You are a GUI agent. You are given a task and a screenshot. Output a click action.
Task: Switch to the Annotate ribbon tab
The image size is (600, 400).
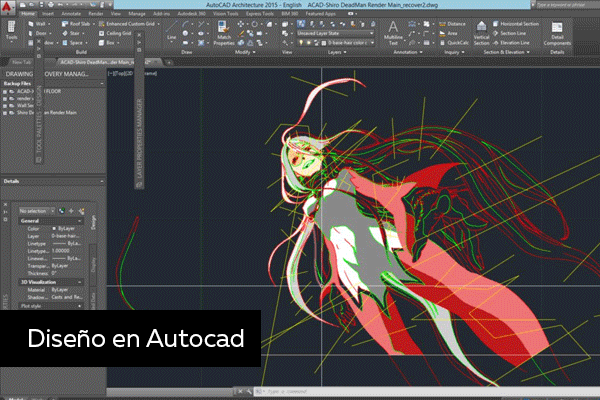pyautogui.click(x=71, y=14)
